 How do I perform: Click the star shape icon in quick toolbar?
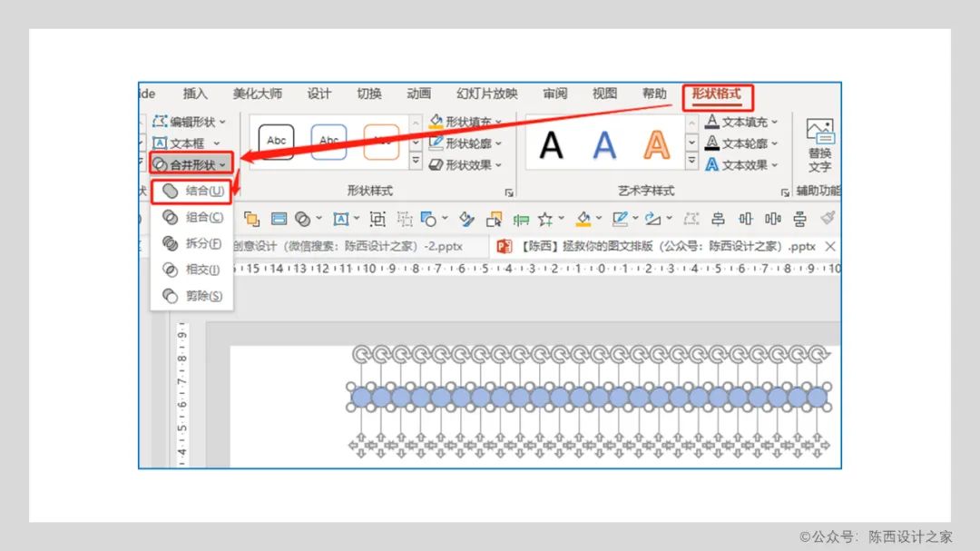[x=545, y=219]
